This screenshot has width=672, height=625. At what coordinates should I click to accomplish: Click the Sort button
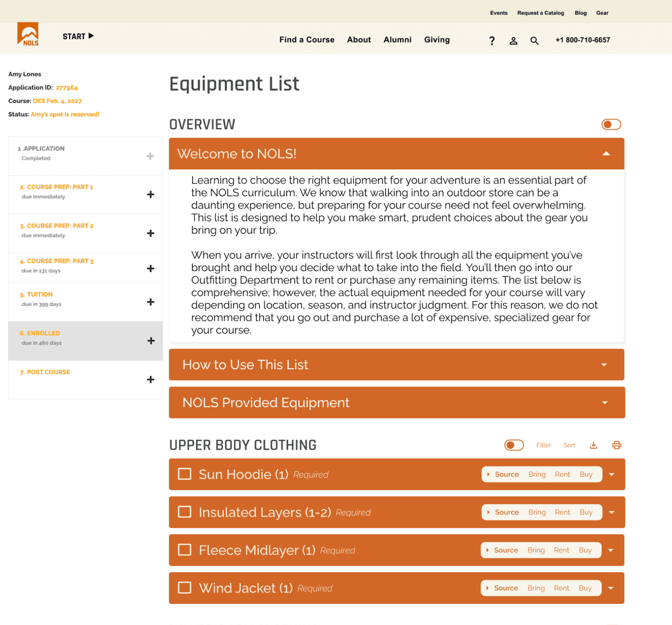(x=569, y=445)
